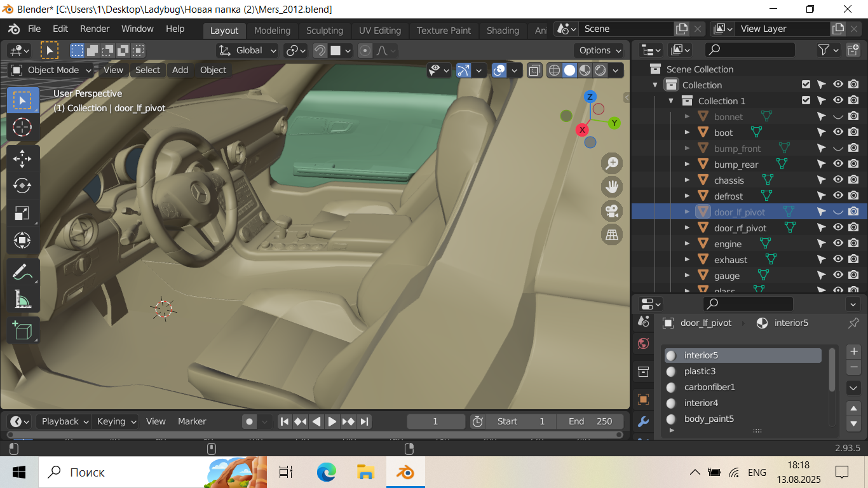
Task: Activate the Annotate pencil tool
Action: [x=22, y=272]
